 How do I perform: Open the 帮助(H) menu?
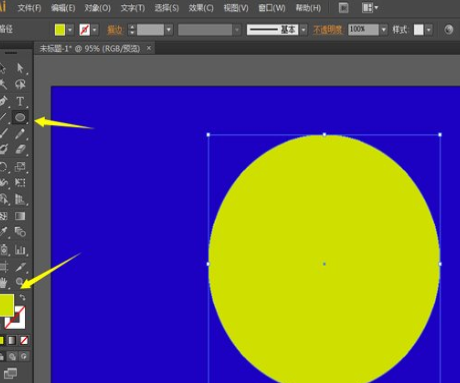[308, 8]
